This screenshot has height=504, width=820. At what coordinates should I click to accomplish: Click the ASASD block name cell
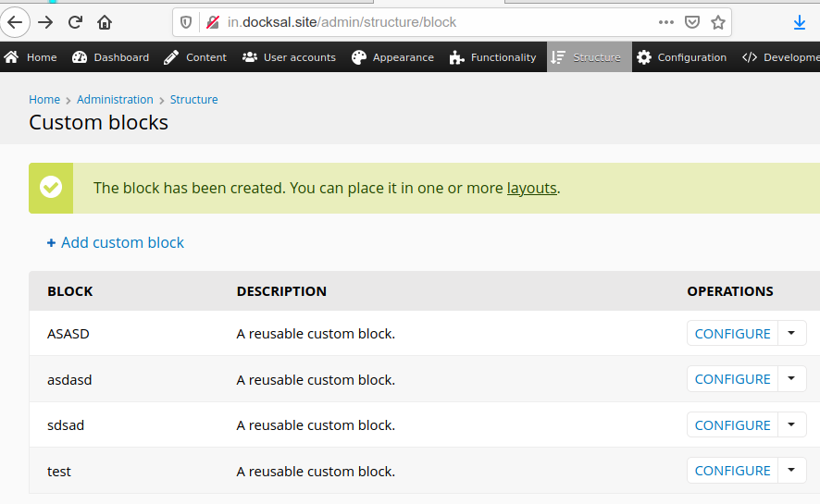click(x=68, y=334)
